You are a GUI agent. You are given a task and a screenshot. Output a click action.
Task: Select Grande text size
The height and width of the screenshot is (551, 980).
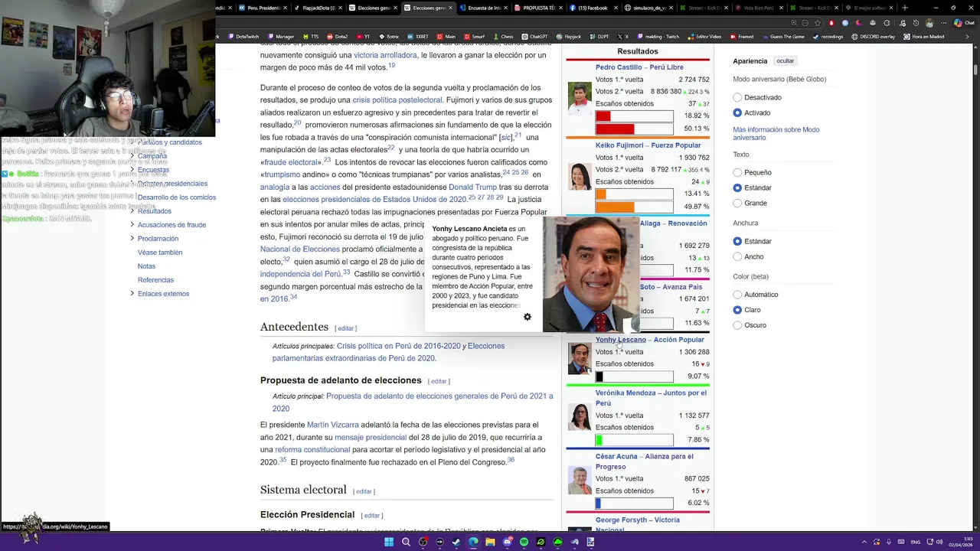(737, 203)
